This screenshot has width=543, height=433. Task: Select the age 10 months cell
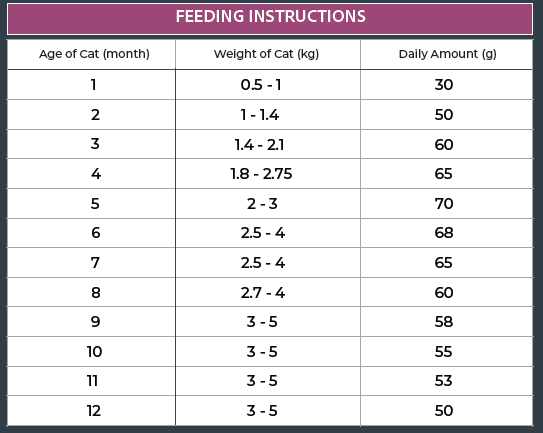(91, 352)
